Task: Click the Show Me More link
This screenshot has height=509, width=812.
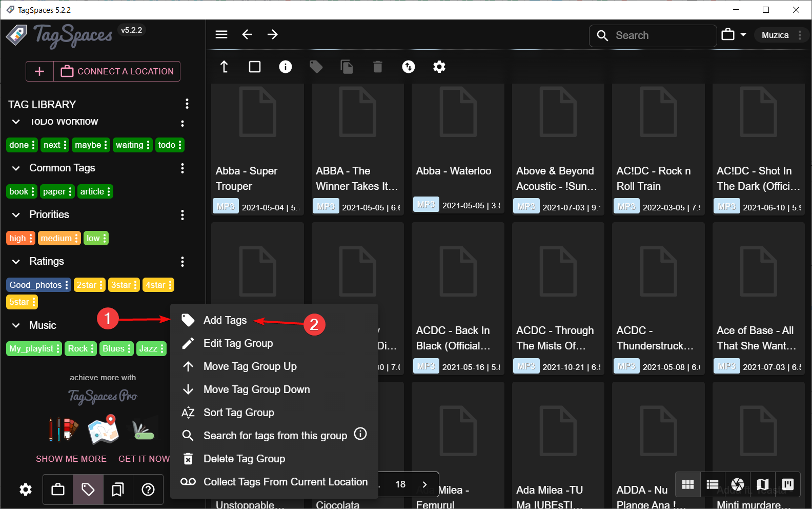Action: point(71,459)
